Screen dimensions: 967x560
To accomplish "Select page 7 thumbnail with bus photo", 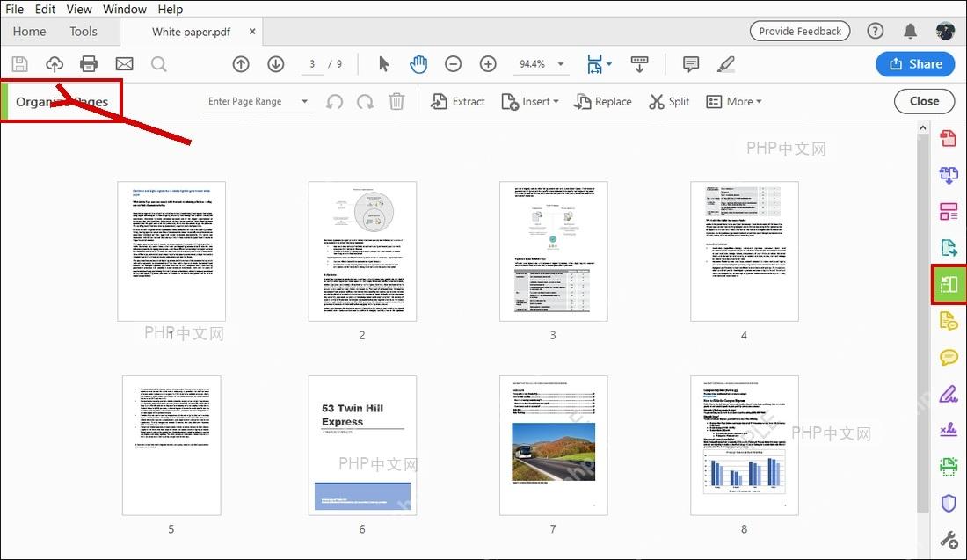I will point(553,446).
